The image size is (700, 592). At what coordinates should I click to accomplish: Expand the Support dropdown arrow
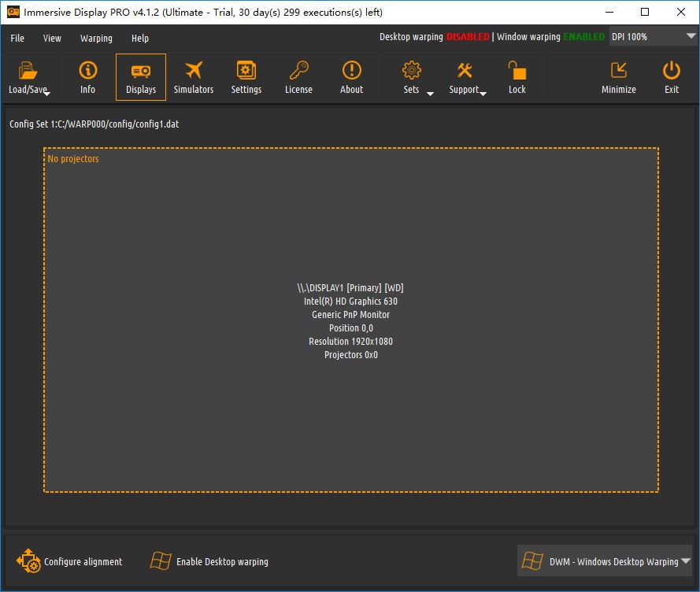point(483,94)
